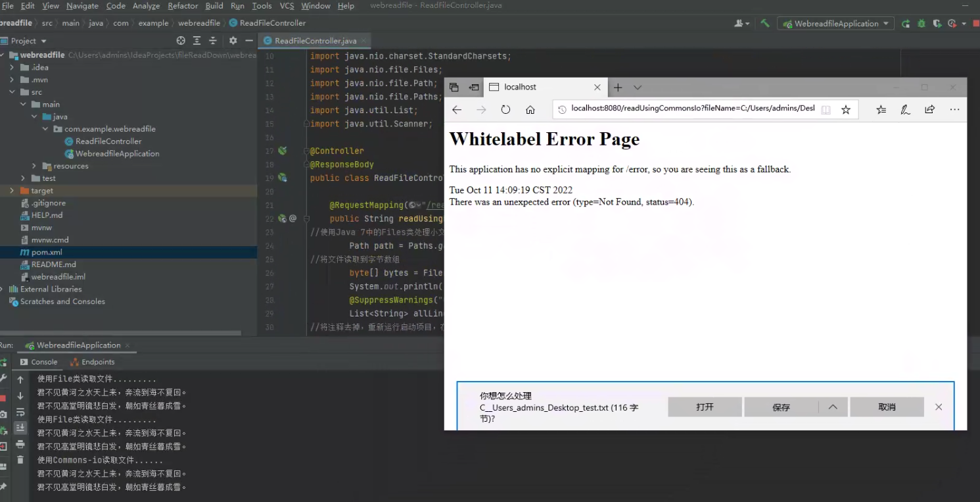Rerun the application from the Run panel sidebar
This screenshot has height=502, width=980.
click(3, 363)
